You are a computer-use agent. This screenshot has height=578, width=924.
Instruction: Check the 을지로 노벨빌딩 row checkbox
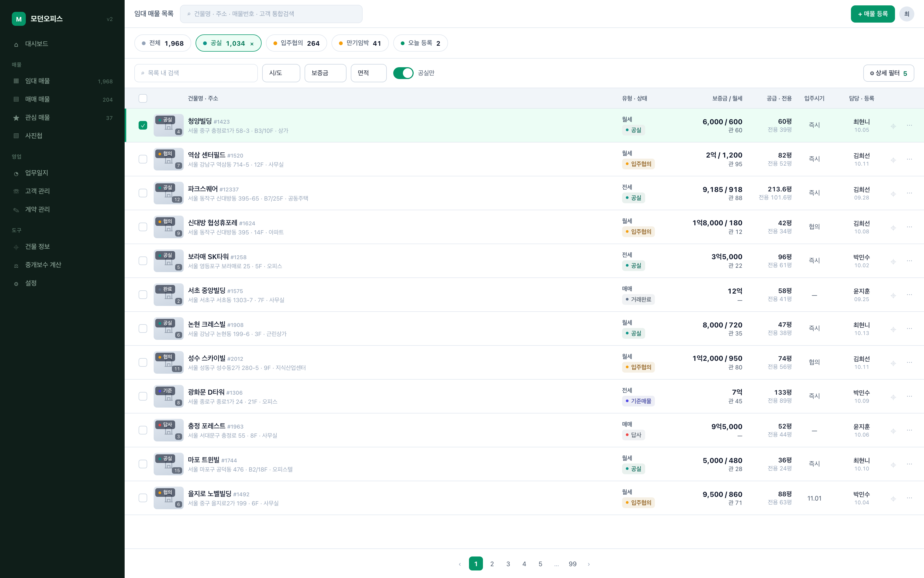pos(143,498)
